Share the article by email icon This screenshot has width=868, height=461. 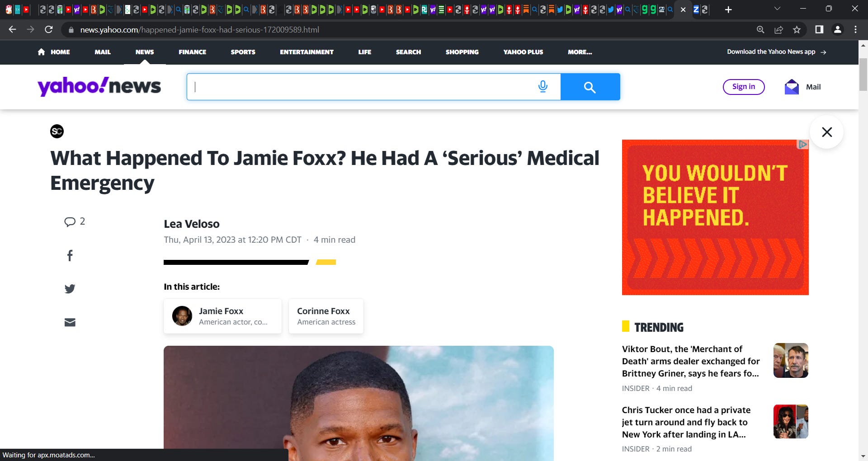pyautogui.click(x=70, y=322)
